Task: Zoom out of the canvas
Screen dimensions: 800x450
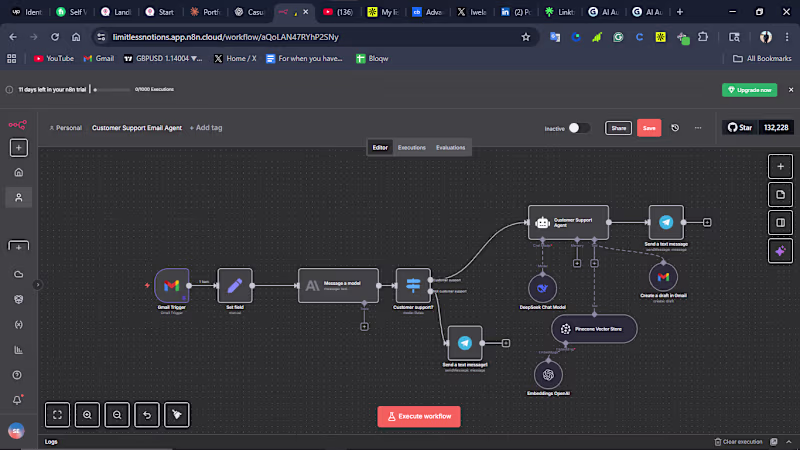Action: [117, 415]
